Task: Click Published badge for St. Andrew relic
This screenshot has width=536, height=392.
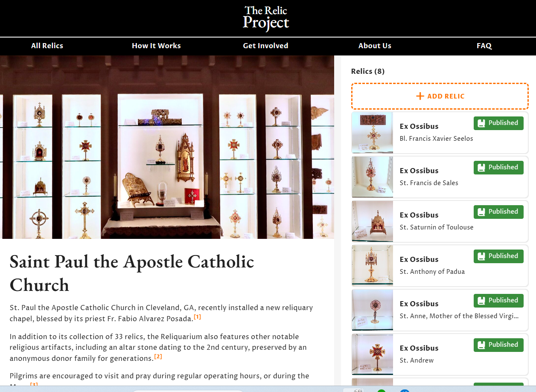Action: click(x=498, y=345)
